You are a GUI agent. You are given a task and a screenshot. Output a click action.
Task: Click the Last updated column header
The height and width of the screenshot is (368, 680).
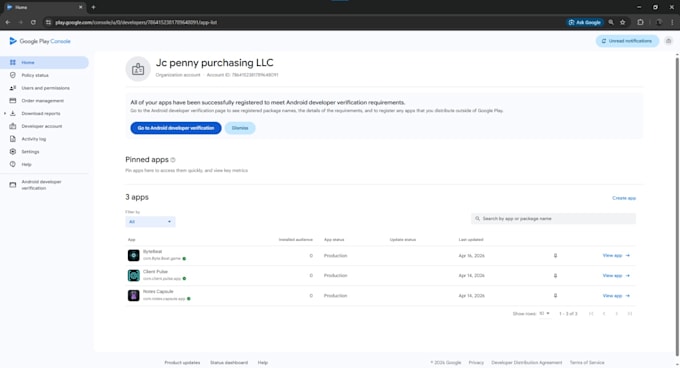coord(471,240)
